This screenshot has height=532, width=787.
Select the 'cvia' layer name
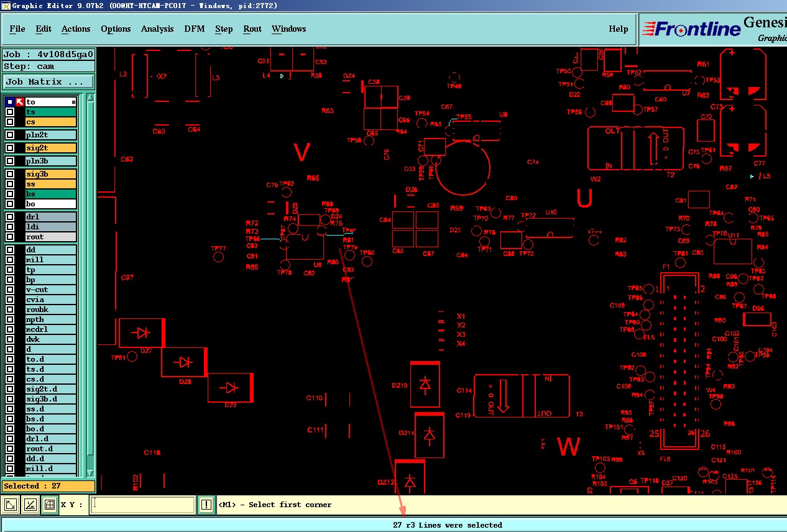coord(50,300)
